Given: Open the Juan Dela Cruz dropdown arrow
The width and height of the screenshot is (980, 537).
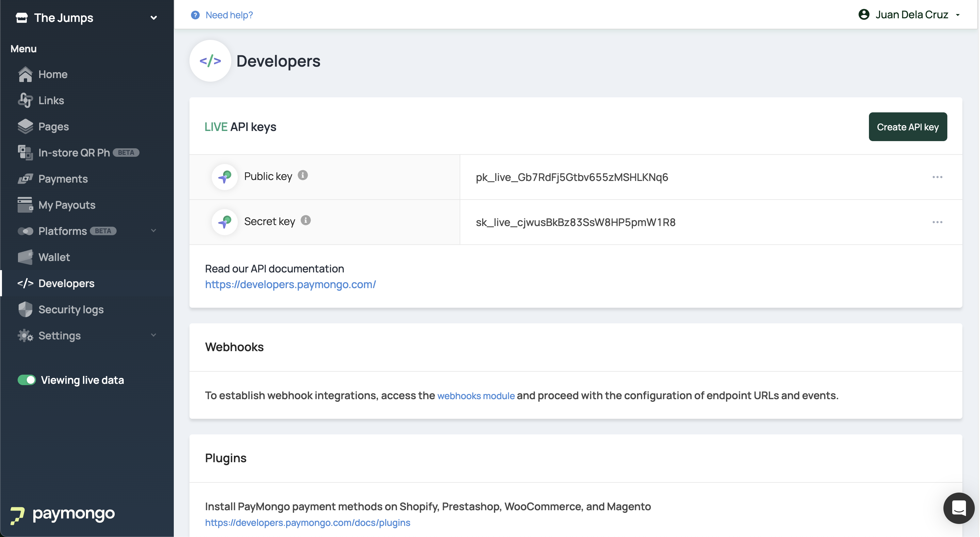Looking at the screenshot, I should pyautogui.click(x=957, y=15).
